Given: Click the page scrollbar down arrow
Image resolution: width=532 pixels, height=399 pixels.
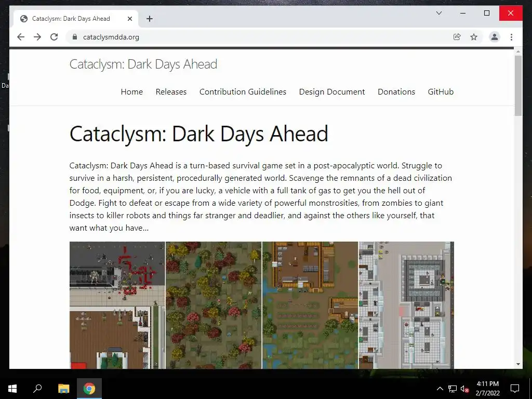Looking at the screenshot, I should (518, 364).
